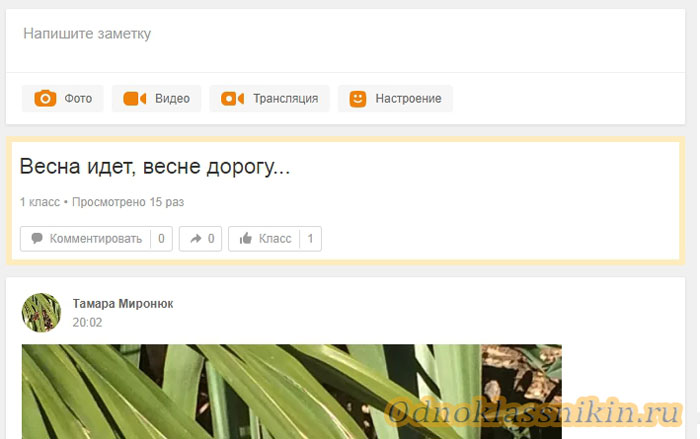
Task: Click the orange Video camcorder icon
Action: pos(134,98)
